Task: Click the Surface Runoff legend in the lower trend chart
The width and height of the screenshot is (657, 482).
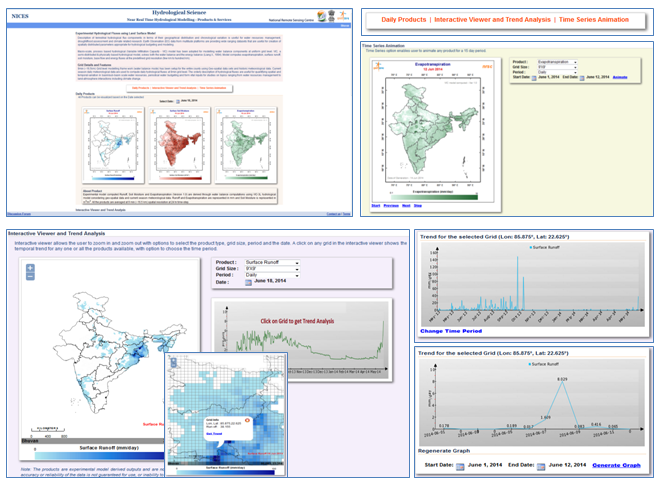Action: coord(543,364)
